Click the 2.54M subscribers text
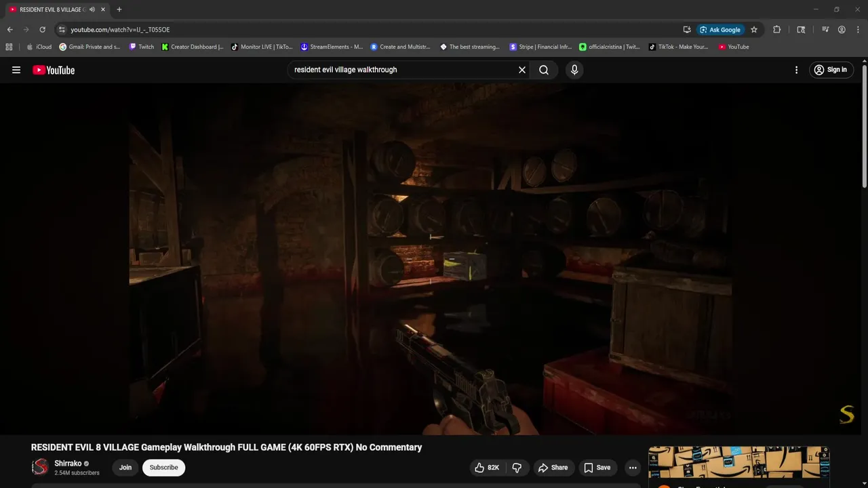The width and height of the screenshot is (868, 488). 77,473
